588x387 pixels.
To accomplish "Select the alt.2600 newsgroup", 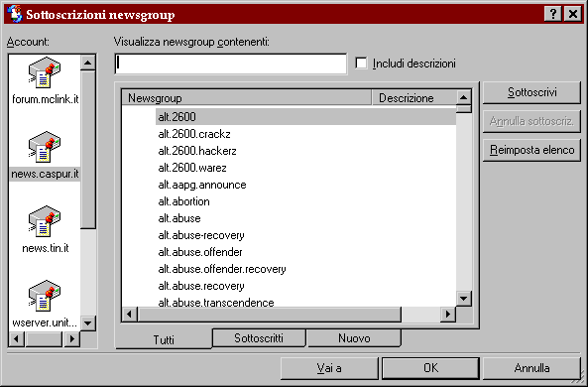I will 305,117.
